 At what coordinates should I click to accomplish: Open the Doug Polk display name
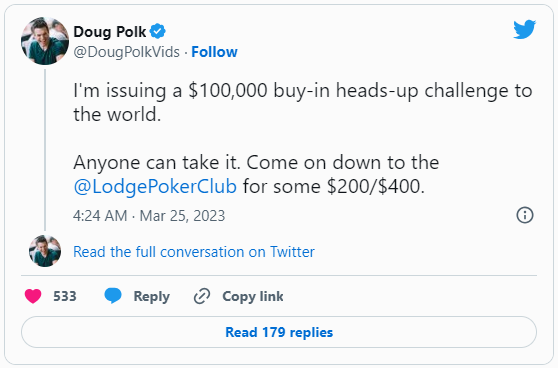110,32
